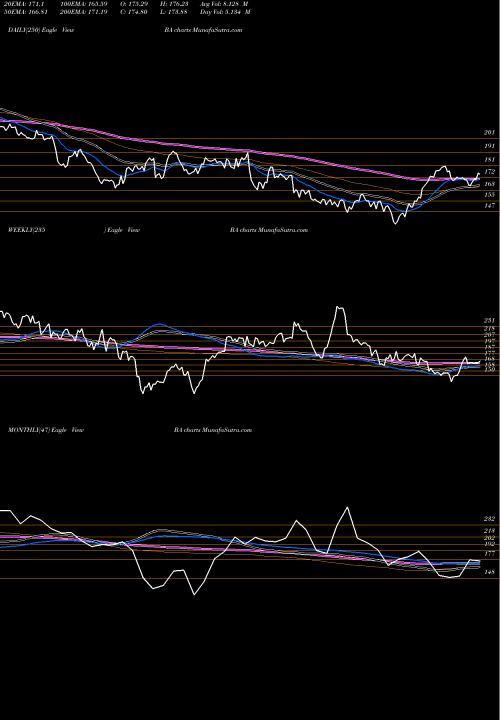Click the 207 price label on the weekly chart

pos(489,335)
